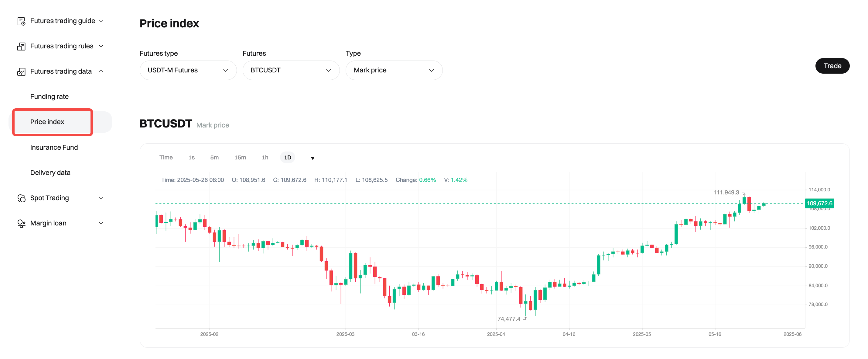Open the Funding rate page

[49, 96]
